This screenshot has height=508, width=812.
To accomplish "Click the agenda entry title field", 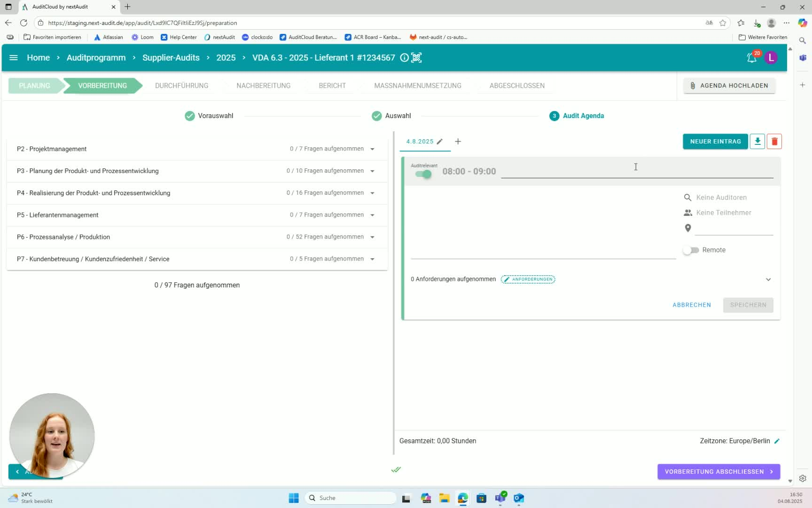I will [x=636, y=172].
